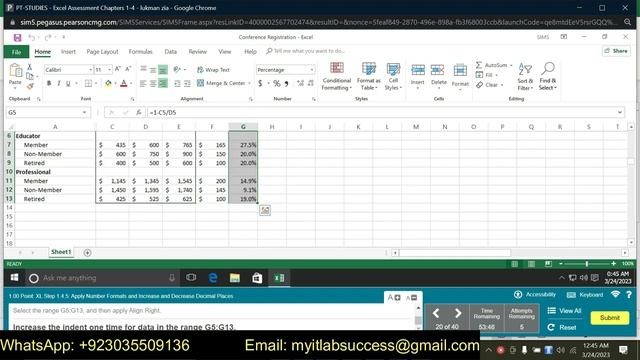Click Decrease Decimal icon
The height and width of the screenshot is (360, 640).
[x=311, y=83]
